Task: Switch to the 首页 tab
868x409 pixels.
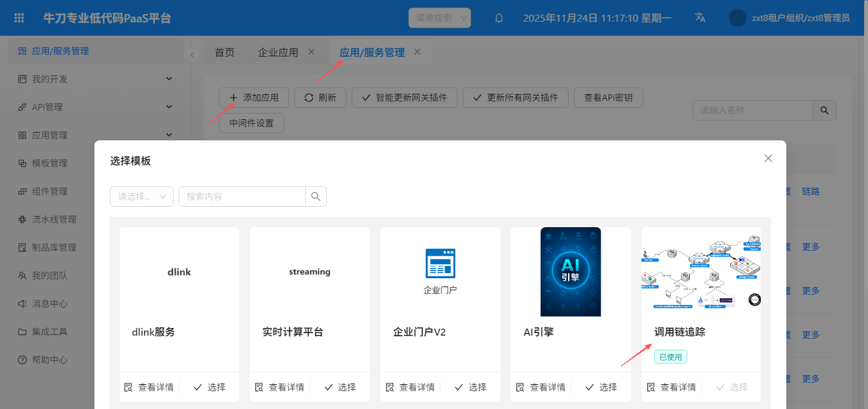Action: point(224,52)
